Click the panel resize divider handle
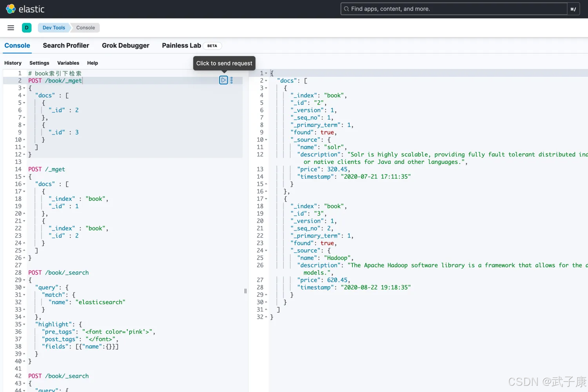The height and width of the screenshot is (392, 588). 245,291
